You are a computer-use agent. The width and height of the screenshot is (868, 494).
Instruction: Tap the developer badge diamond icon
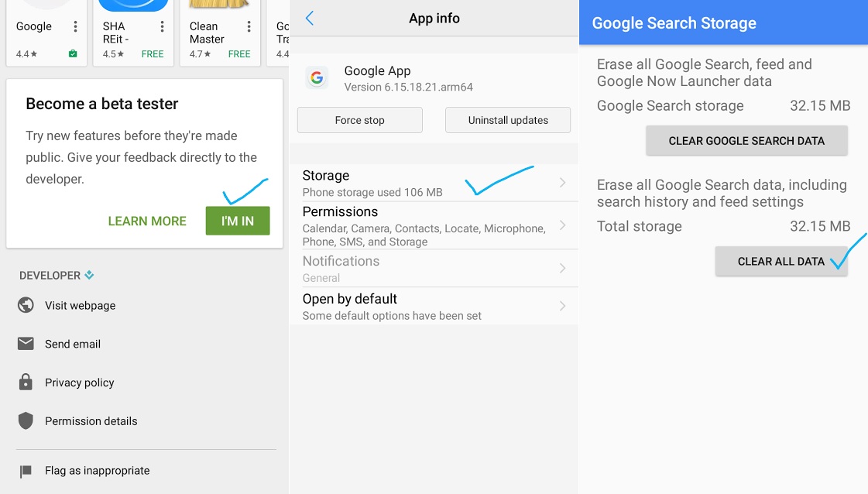pyautogui.click(x=89, y=275)
